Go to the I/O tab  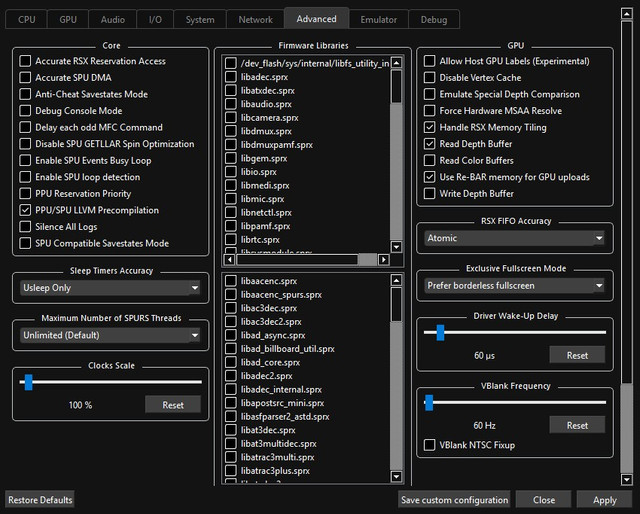(155, 19)
